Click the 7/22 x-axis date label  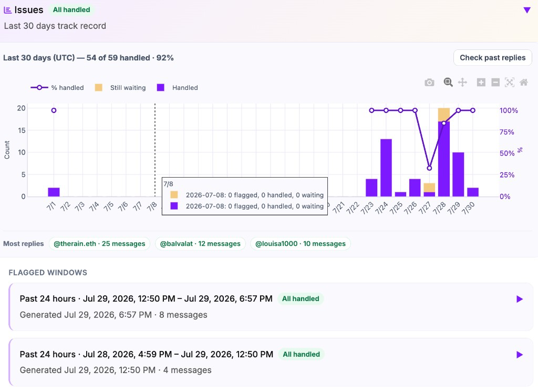pos(353,209)
